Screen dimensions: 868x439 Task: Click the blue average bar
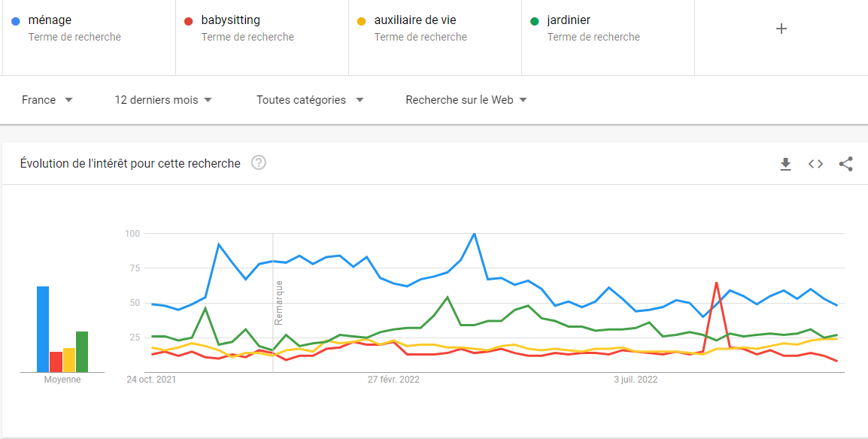43,329
